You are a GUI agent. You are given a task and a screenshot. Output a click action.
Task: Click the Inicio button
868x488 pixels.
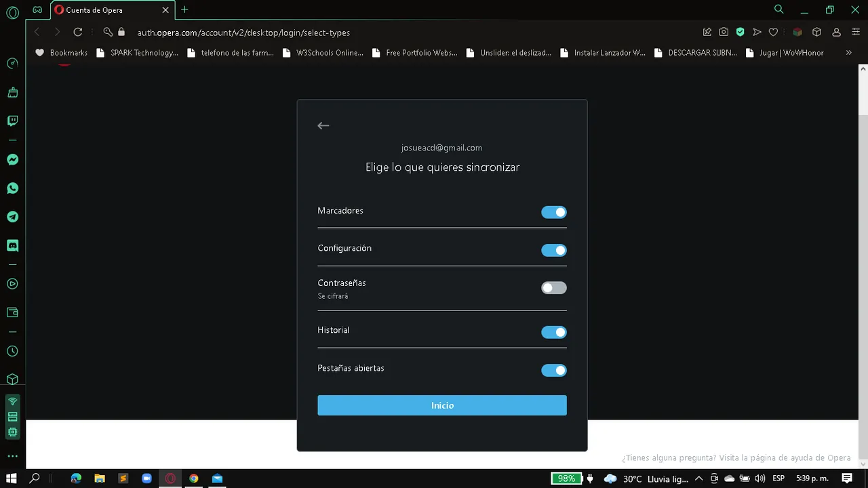(442, 405)
